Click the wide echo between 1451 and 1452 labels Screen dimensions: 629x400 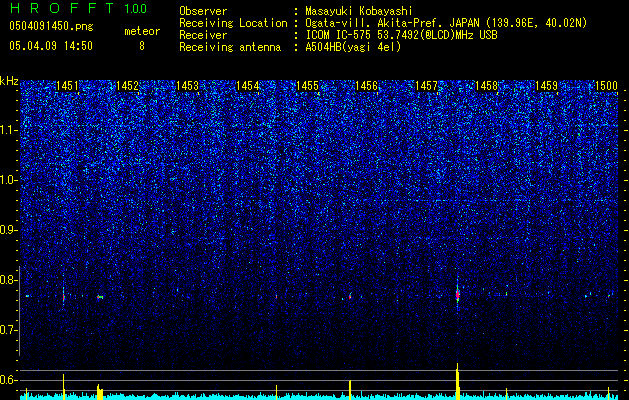(100, 297)
